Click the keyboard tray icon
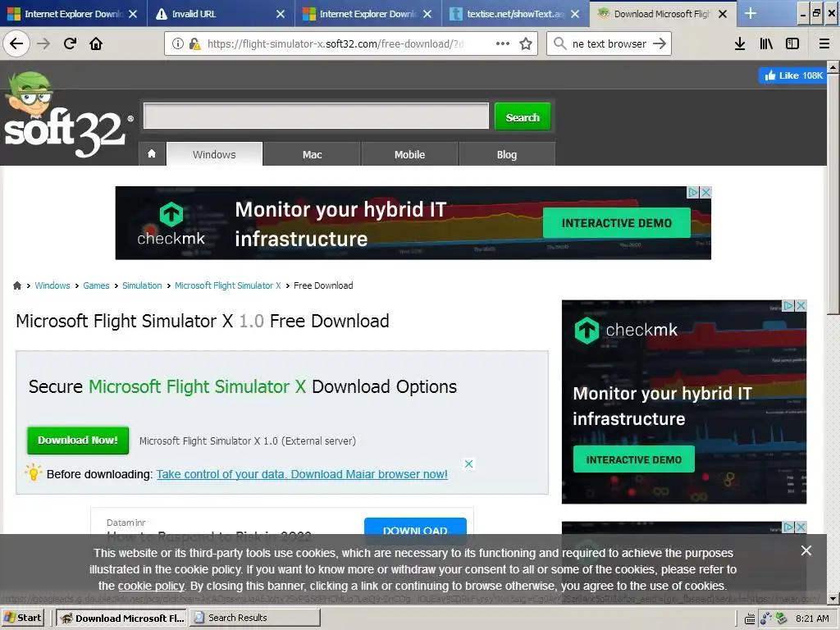 [750, 619]
